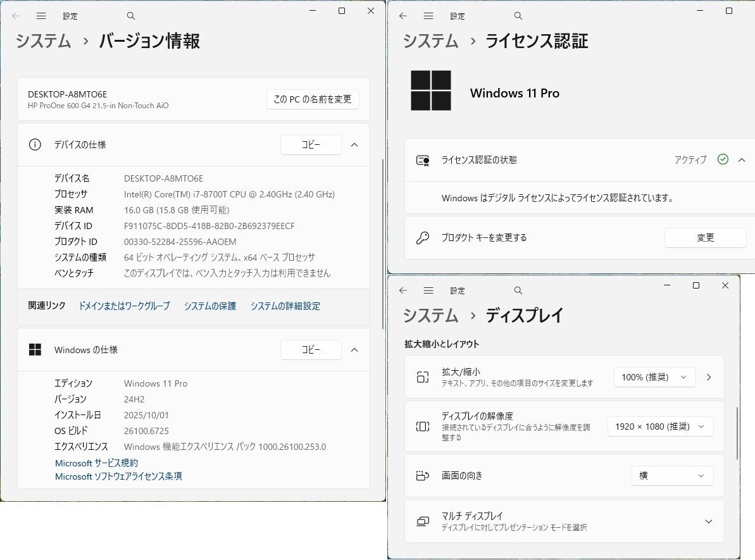Click the search icon in the ディスプレイ window
The width and height of the screenshot is (755, 560).
click(518, 290)
